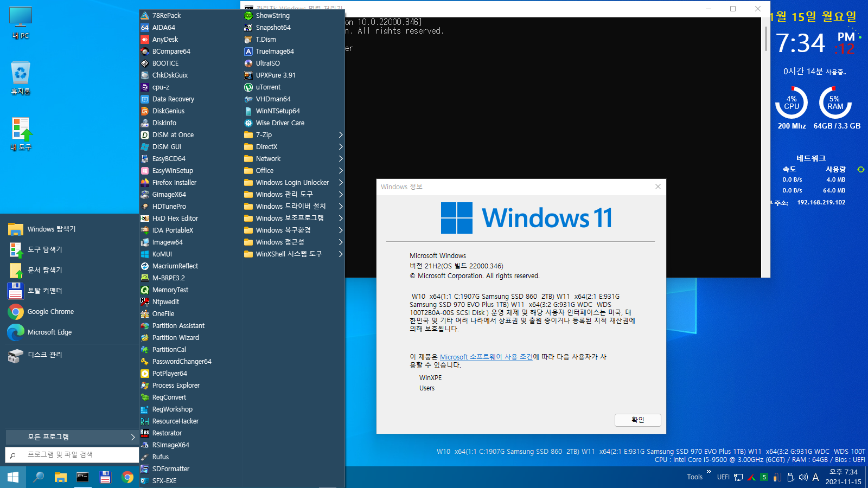This screenshot has height=488, width=868.
Task: Expand the 7-Zip folder submenu
Action: (x=293, y=135)
